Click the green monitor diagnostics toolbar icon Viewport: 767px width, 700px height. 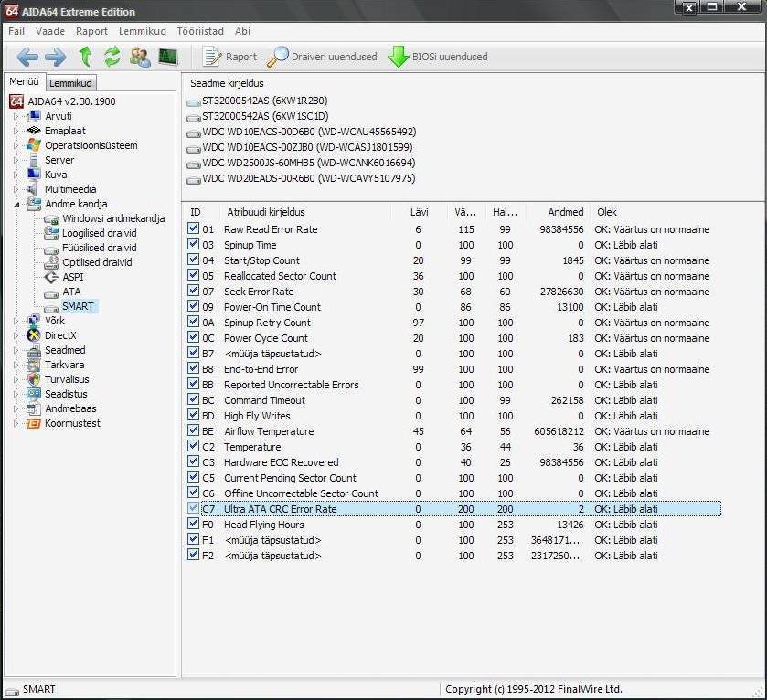click(168, 57)
